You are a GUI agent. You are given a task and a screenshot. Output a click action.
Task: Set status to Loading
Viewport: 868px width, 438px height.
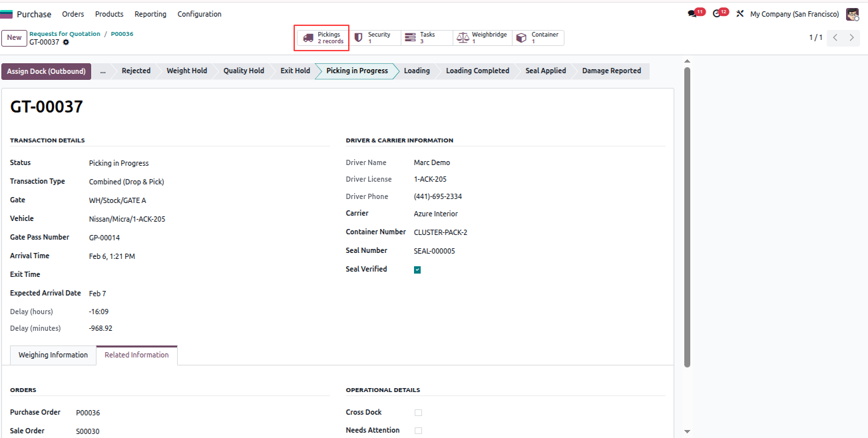(417, 71)
